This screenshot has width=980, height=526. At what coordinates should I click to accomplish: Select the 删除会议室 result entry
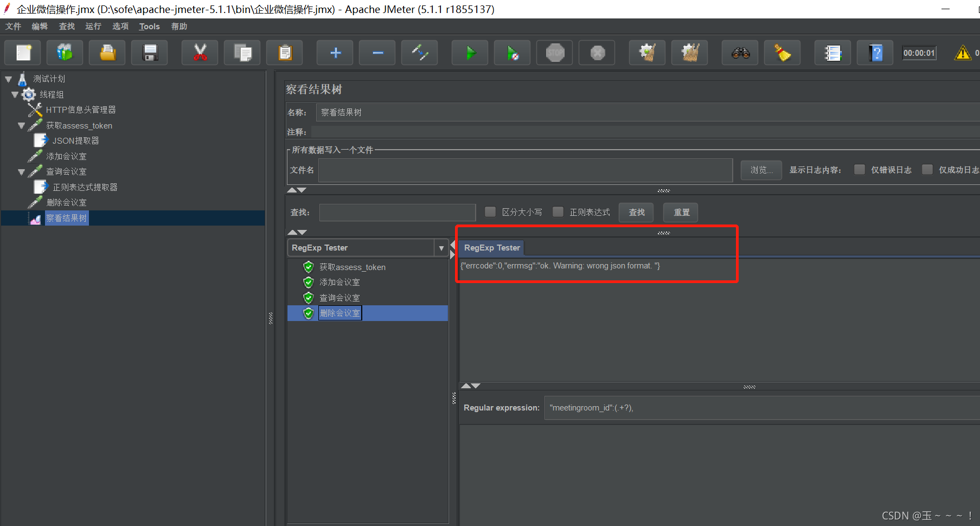point(340,313)
